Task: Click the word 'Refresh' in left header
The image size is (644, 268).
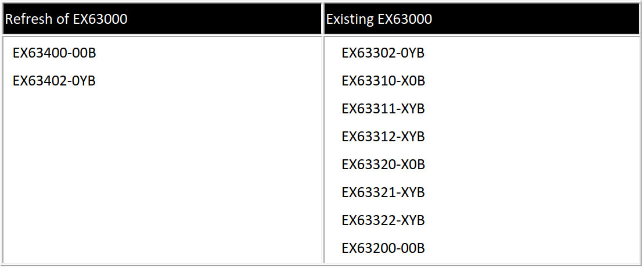Action: click(x=30, y=19)
